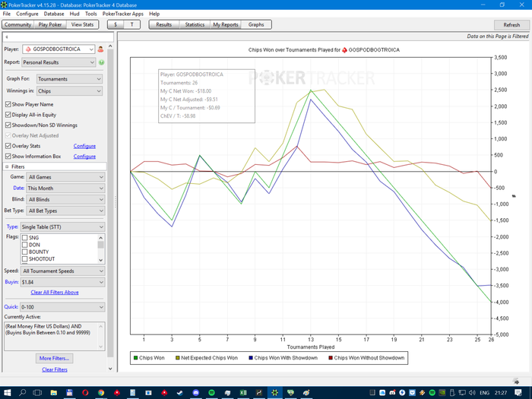This screenshot has width=532, height=399.
Task: Open Excel from the taskbar
Action: (x=243, y=393)
